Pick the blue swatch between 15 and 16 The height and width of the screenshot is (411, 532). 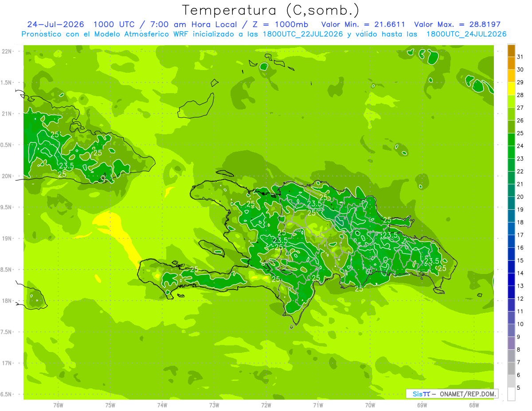(511, 254)
